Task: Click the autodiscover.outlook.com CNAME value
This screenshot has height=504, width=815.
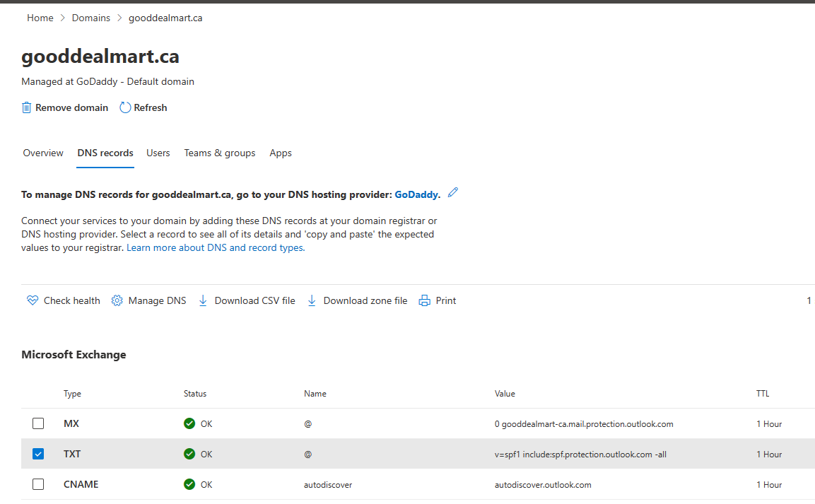Action: pyautogui.click(x=543, y=485)
